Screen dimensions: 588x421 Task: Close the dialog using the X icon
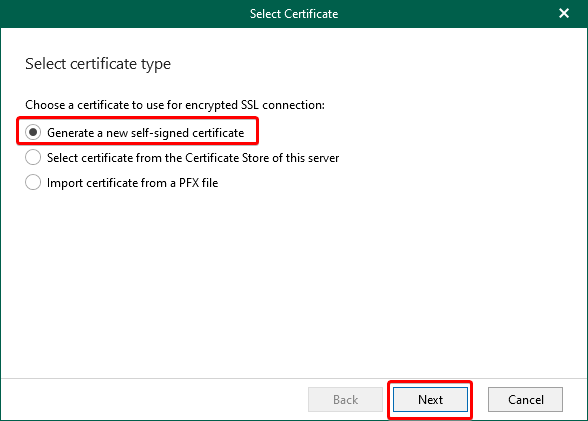coord(564,13)
